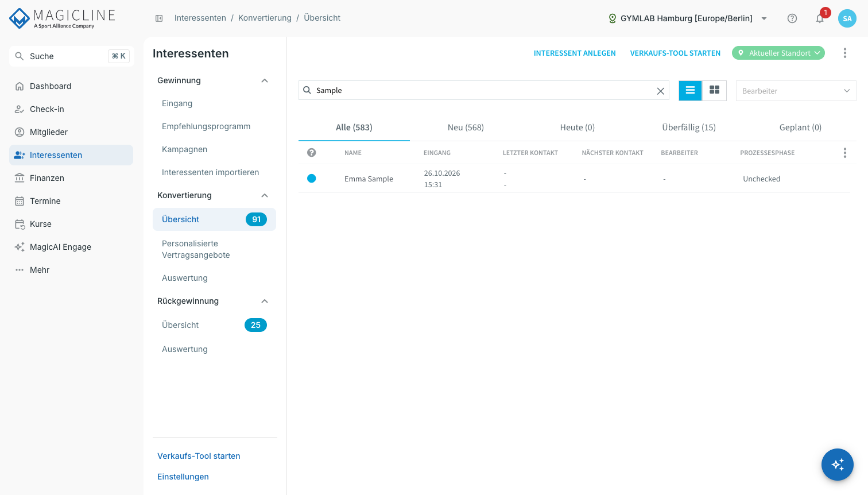Open the SA user avatar menu
The image size is (868, 495).
pyautogui.click(x=847, y=18)
